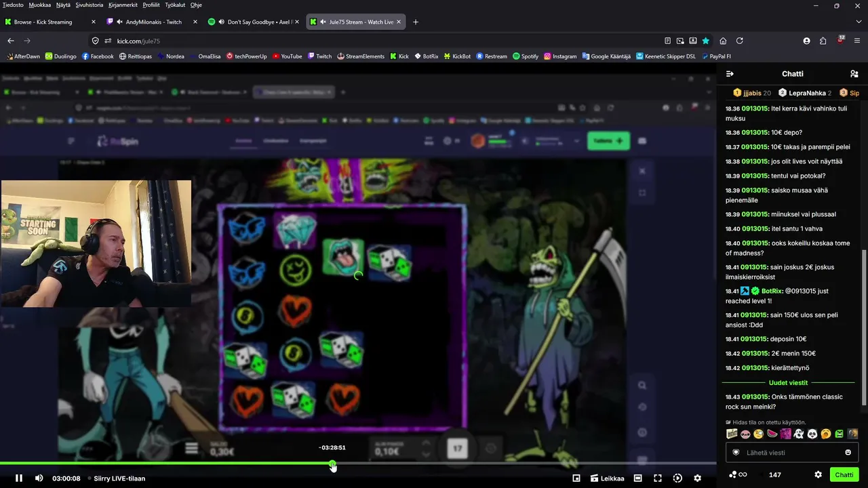Viewport: 868px width, 488px height.
Task: Open chat settings gear
Action: (x=818, y=474)
